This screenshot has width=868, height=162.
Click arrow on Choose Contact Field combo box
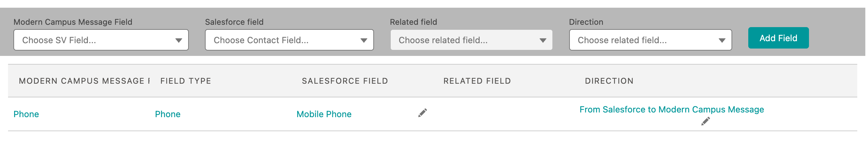(364, 40)
